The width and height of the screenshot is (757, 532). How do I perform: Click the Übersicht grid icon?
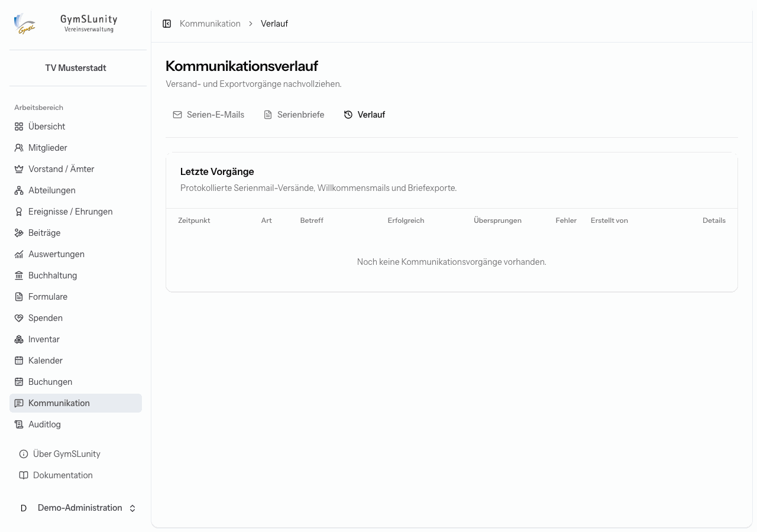pos(19,126)
